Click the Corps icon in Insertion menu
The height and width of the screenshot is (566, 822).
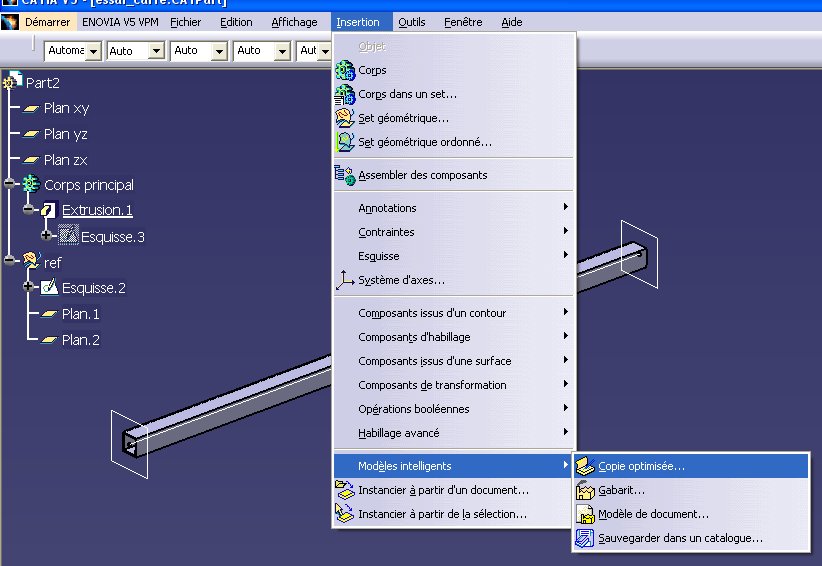tap(345, 70)
